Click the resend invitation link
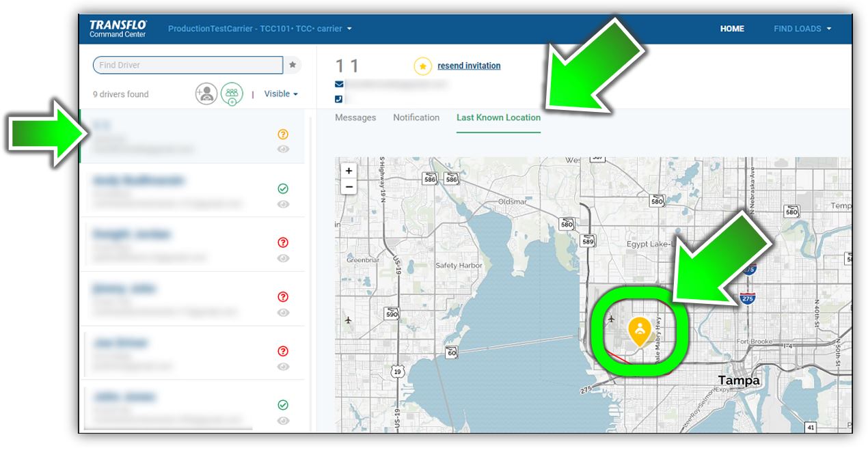This screenshot has height=450, width=868. pos(469,66)
